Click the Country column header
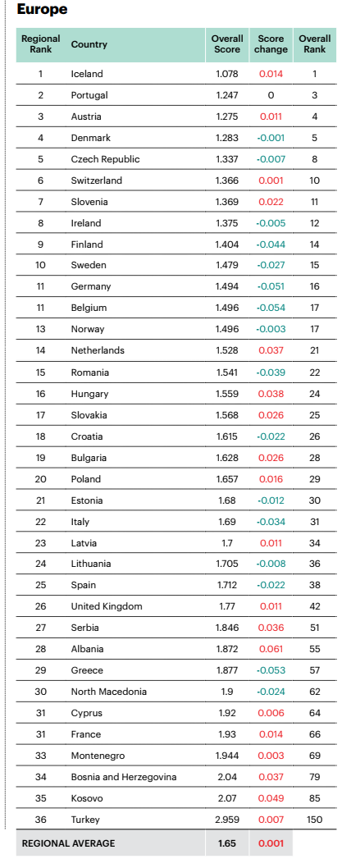Image resolution: width=351 pixels, height=868 pixels. coord(89,44)
